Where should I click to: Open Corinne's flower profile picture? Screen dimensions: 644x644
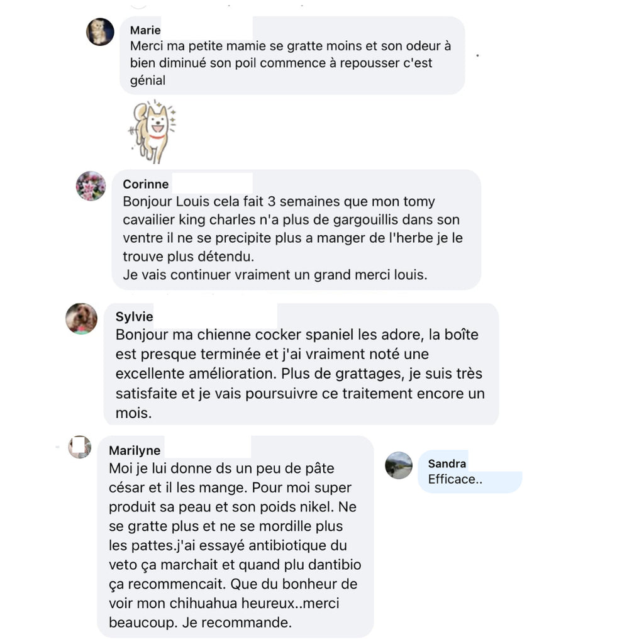(x=91, y=186)
